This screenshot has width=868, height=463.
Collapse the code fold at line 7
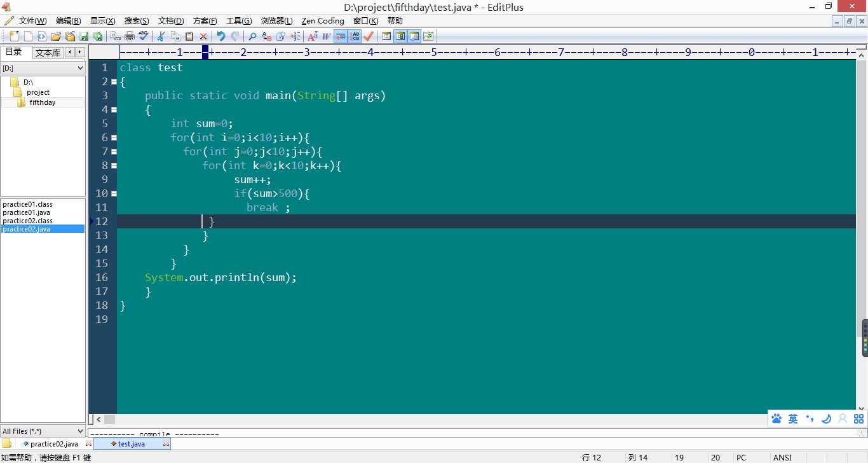[114, 151]
